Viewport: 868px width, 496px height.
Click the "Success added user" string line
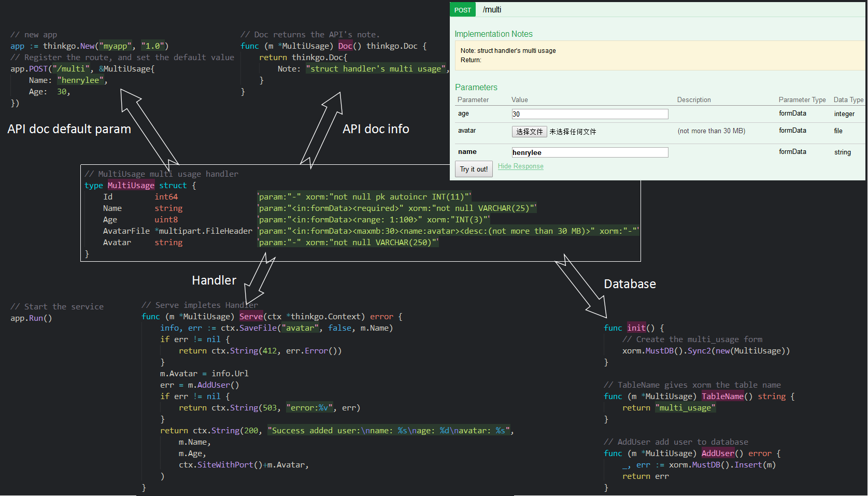390,431
